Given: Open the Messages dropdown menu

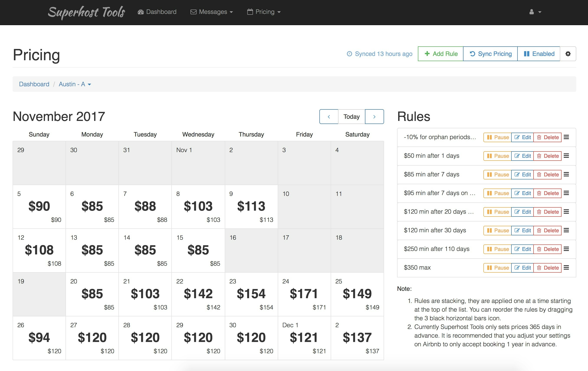Looking at the screenshot, I should tap(212, 12).
